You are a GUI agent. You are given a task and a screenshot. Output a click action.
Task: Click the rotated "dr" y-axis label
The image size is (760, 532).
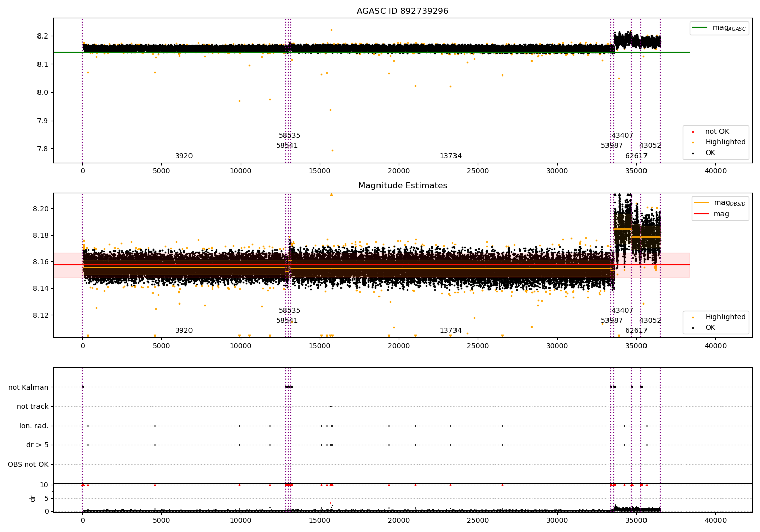(x=33, y=498)
